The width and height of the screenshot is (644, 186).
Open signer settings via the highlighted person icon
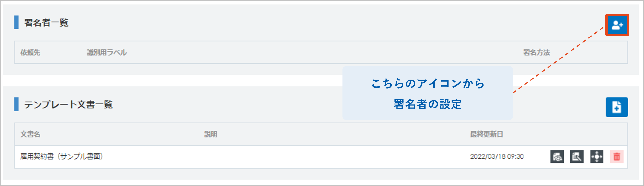[618, 25]
